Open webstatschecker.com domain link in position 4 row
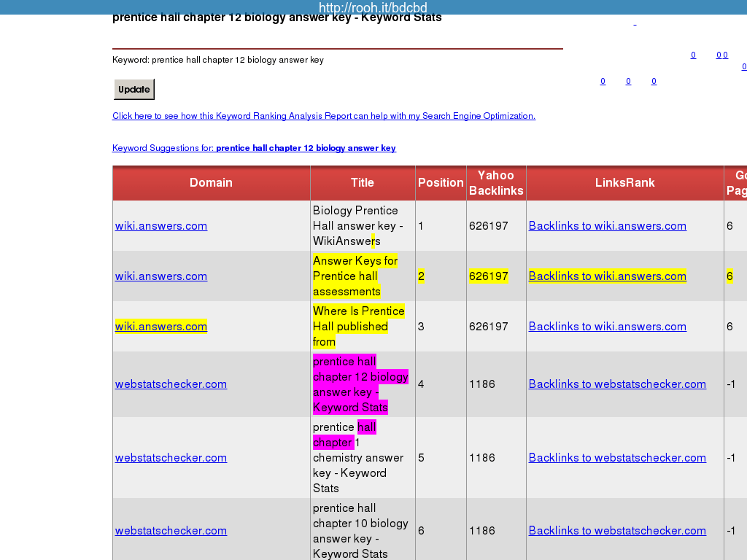Viewport: 747px width, 560px height. click(171, 384)
